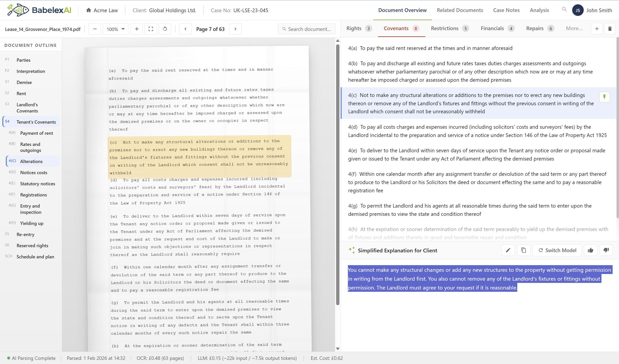This screenshot has height=364, width=619.
Task: Give thumbs down to explanation
Action: pyautogui.click(x=606, y=250)
